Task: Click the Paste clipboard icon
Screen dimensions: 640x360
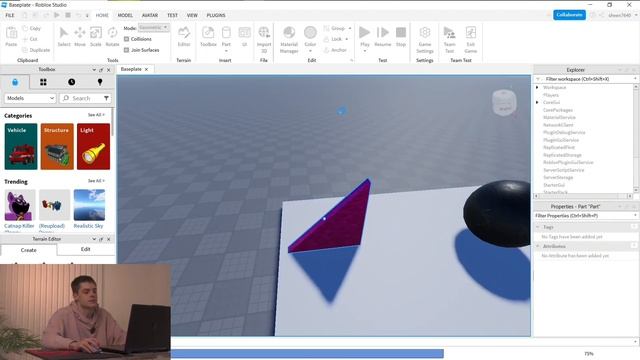Action: (x=11, y=36)
